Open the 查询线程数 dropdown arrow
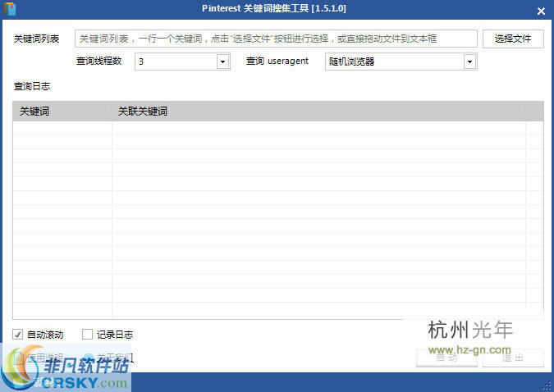This screenshot has width=554, height=392. pos(222,62)
